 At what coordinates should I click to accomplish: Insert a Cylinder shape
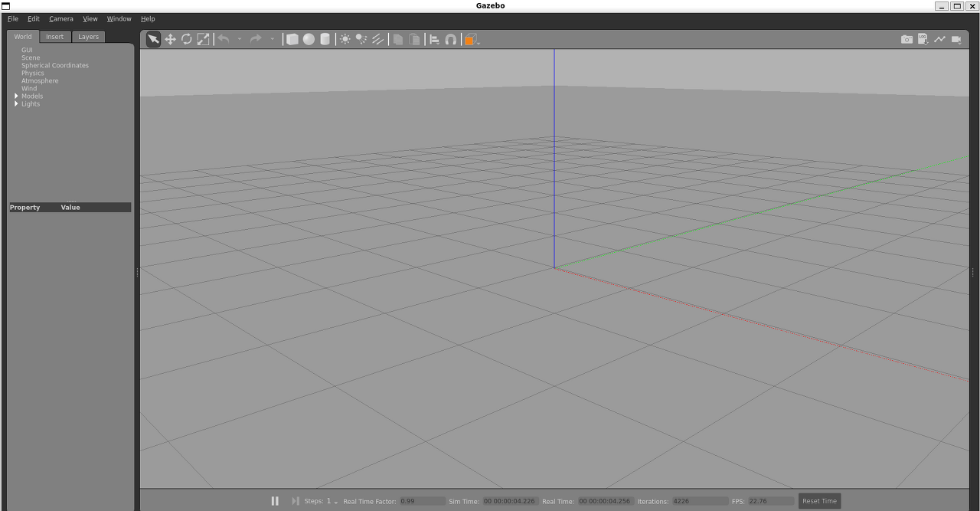click(325, 39)
